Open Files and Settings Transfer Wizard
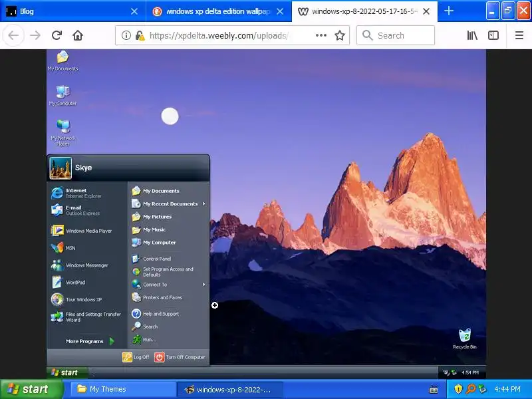Image resolution: width=532 pixels, height=399 pixels. (88, 317)
